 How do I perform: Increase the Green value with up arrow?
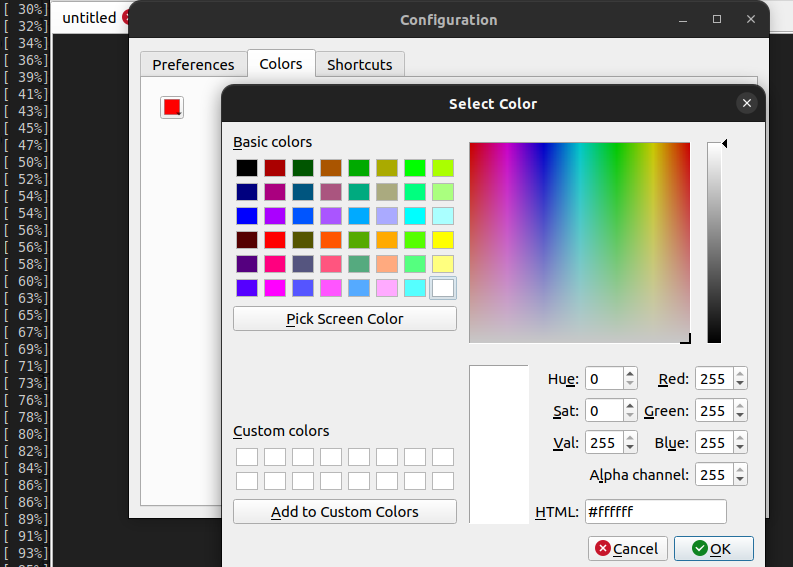coord(740,406)
